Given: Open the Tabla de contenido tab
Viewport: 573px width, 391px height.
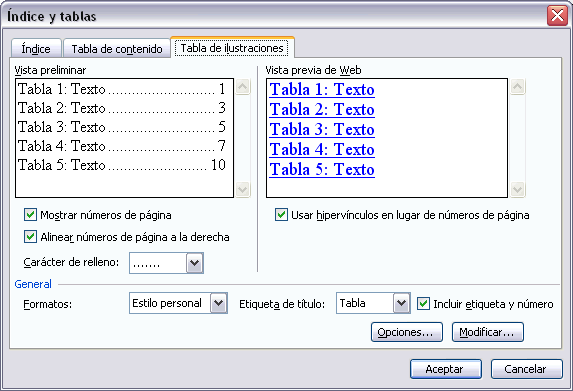Looking at the screenshot, I should tap(117, 48).
